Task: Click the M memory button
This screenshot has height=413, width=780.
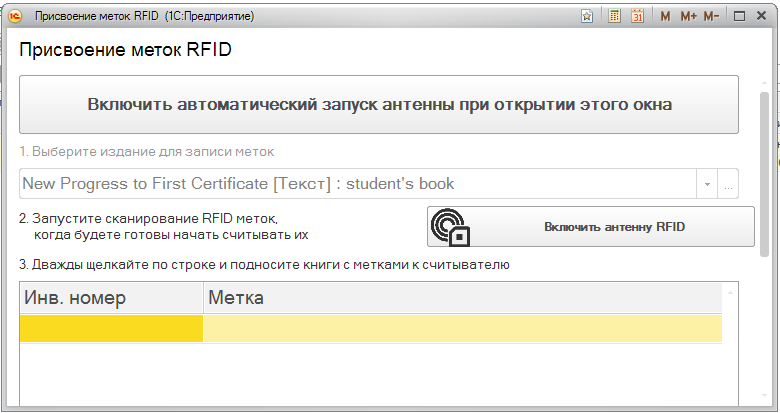Action: (666, 17)
